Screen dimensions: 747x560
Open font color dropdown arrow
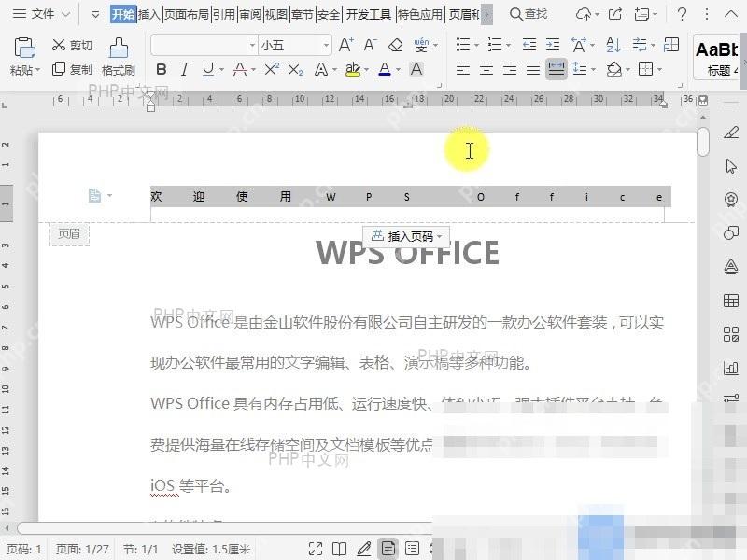pos(399,70)
